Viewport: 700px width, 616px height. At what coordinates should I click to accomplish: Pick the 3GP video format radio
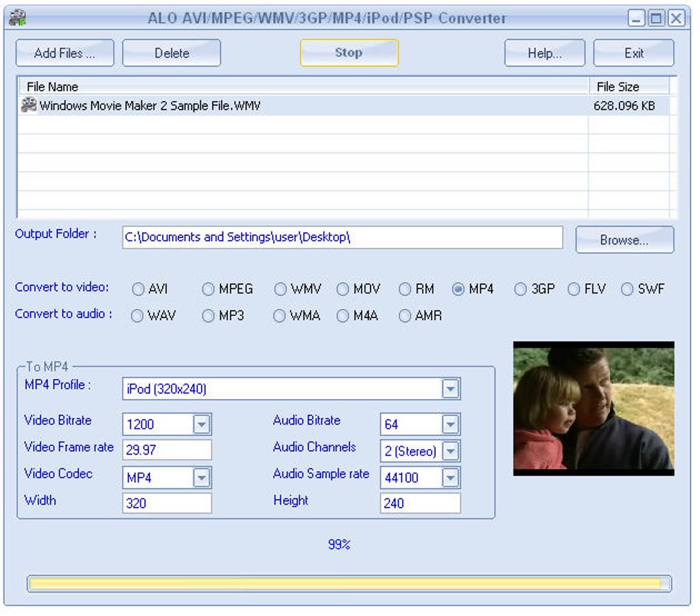(521, 290)
